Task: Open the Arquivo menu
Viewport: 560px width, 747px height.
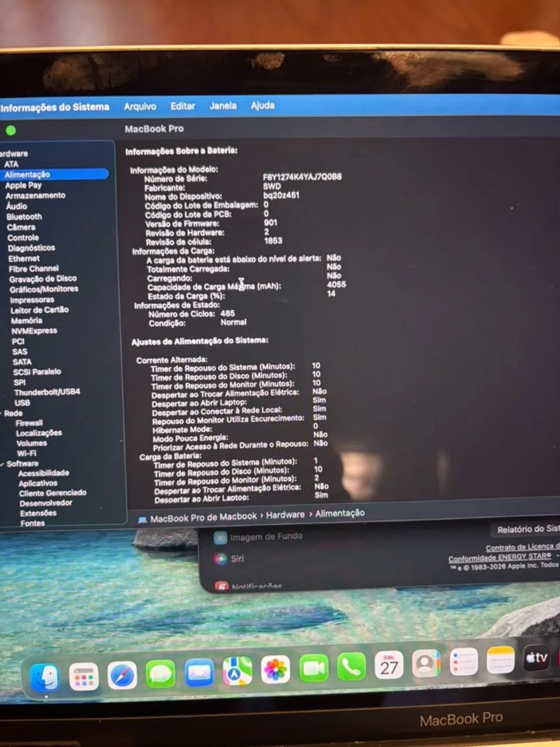Action: pyautogui.click(x=140, y=106)
